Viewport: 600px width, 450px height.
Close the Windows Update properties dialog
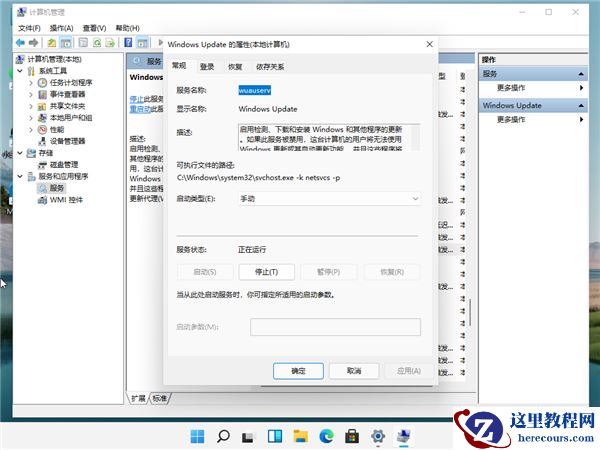tap(429, 44)
